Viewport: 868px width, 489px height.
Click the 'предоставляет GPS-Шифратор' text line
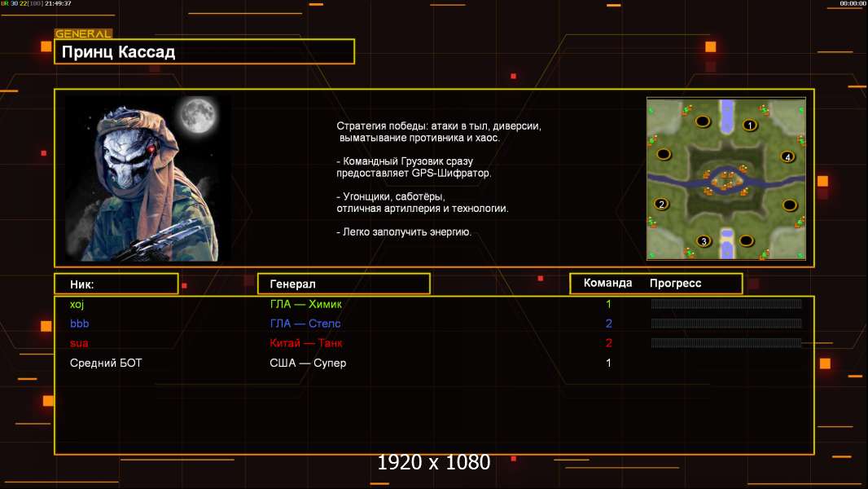click(414, 174)
